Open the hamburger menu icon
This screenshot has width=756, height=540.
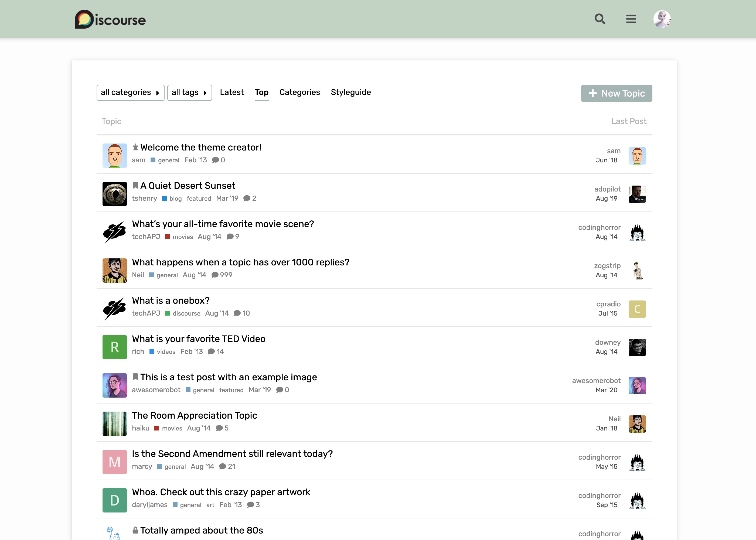pyautogui.click(x=631, y=19)
